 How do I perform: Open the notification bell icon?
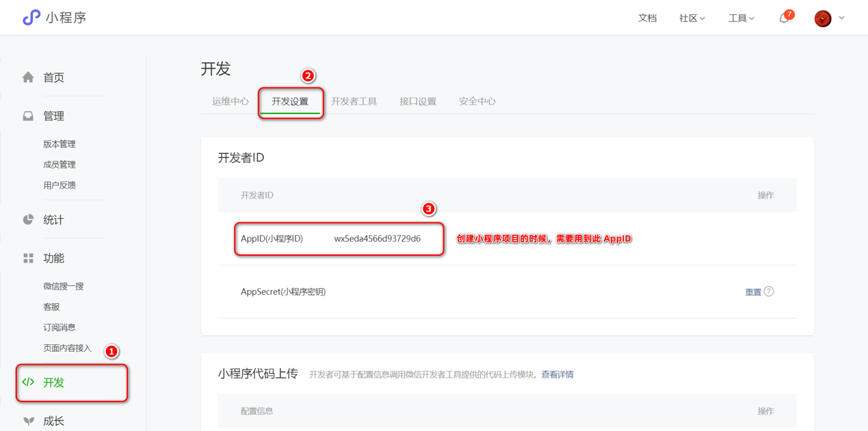pos(784,18)
